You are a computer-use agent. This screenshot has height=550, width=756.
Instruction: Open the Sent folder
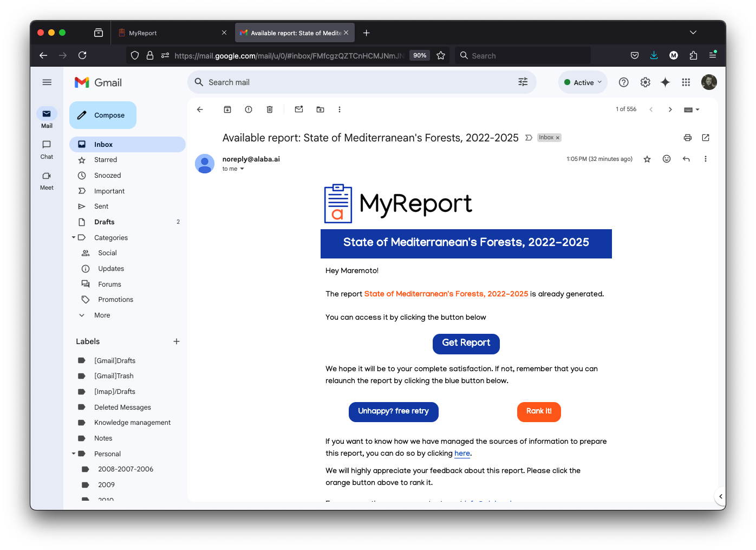coord(128,206)
